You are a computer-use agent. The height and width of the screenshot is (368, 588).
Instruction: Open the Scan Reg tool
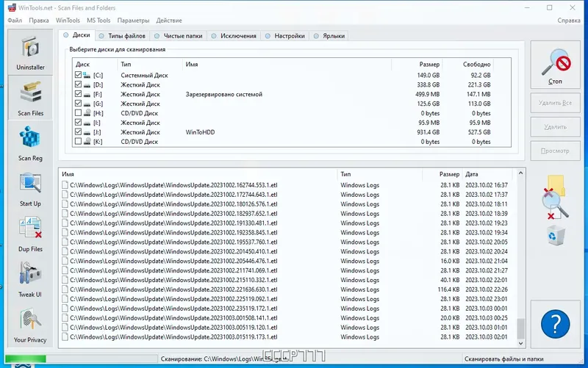pyautogui.click(x=30, y=143)
